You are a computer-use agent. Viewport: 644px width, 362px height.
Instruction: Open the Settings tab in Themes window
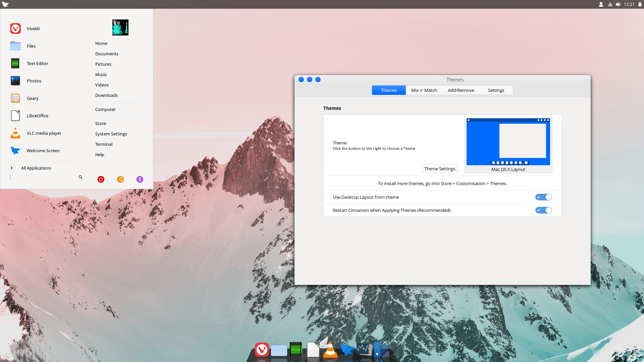tap(496, 90)
